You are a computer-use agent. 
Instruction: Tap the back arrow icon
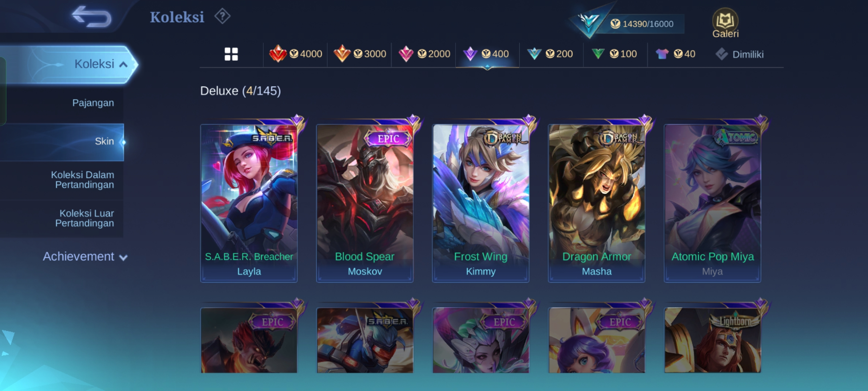coord(92,17)
